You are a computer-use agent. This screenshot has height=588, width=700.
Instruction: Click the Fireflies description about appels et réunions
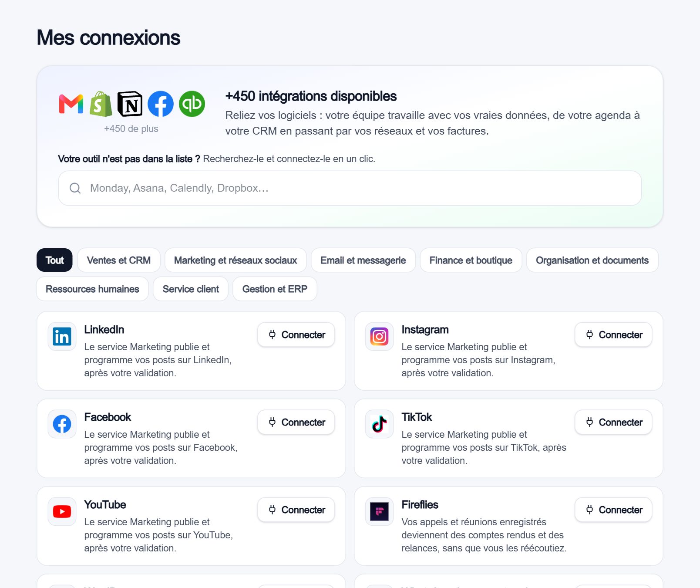[484, 535]
